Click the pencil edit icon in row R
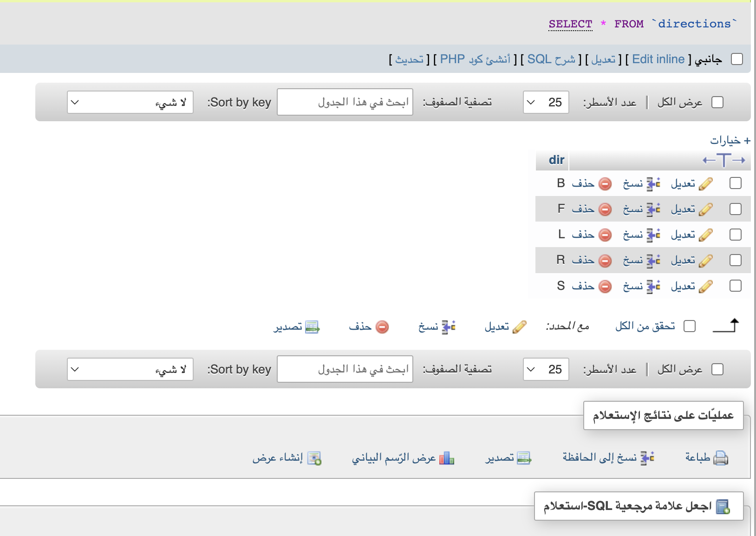The image size is (756, 536). pyautogui.click(x=705, y=261)
